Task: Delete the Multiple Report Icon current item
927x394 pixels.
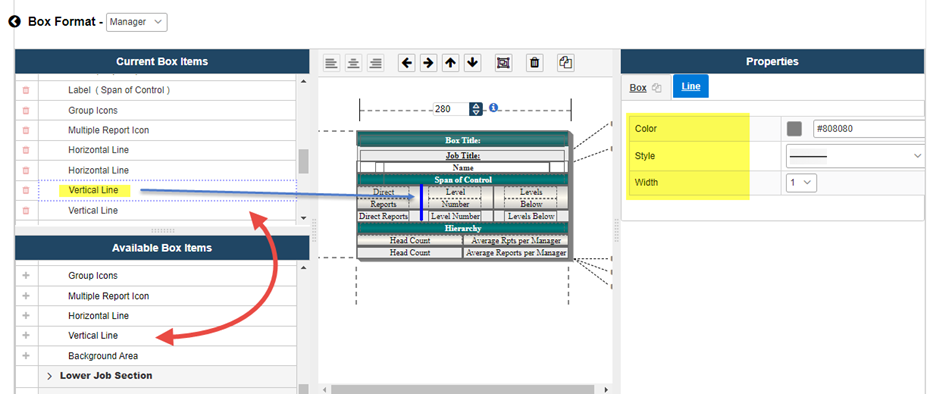Action: [26, 130]
